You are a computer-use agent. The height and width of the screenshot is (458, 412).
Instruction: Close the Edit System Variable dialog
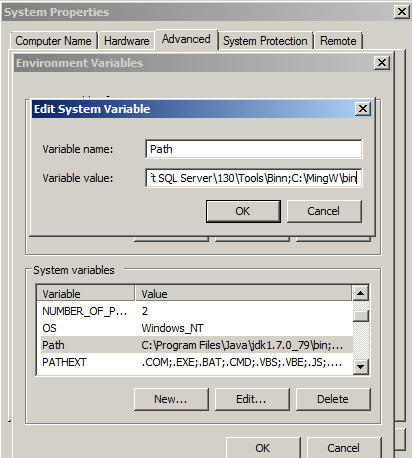click(x=363, y=109)
